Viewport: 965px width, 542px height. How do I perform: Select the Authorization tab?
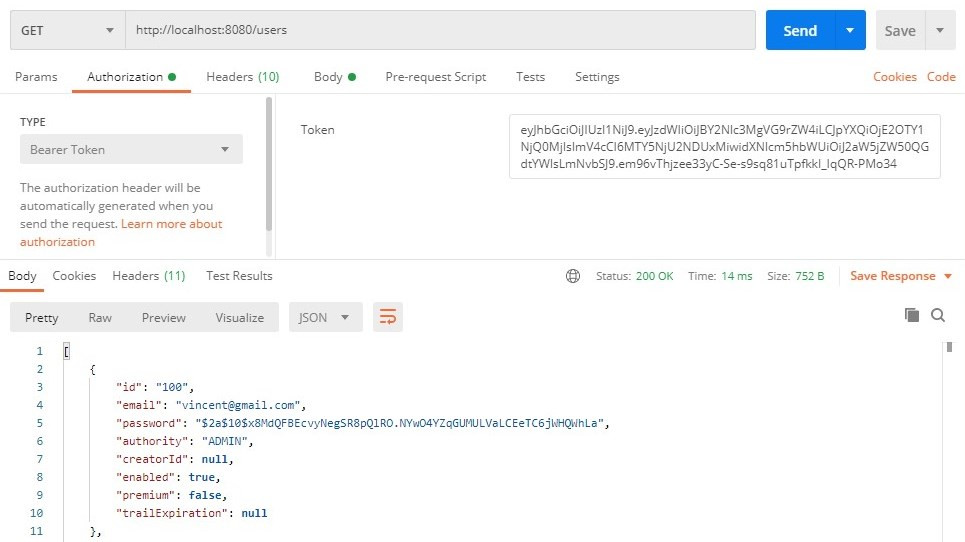tap(131, 77)
